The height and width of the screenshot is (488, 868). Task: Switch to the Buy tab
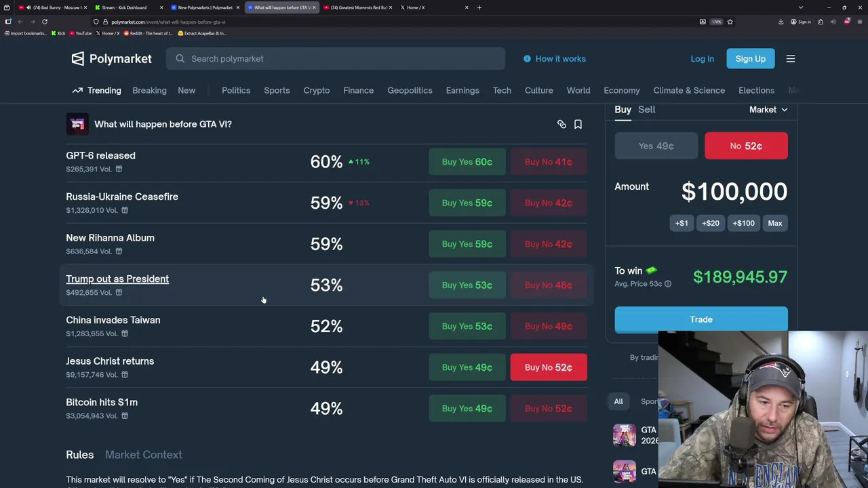623,109
